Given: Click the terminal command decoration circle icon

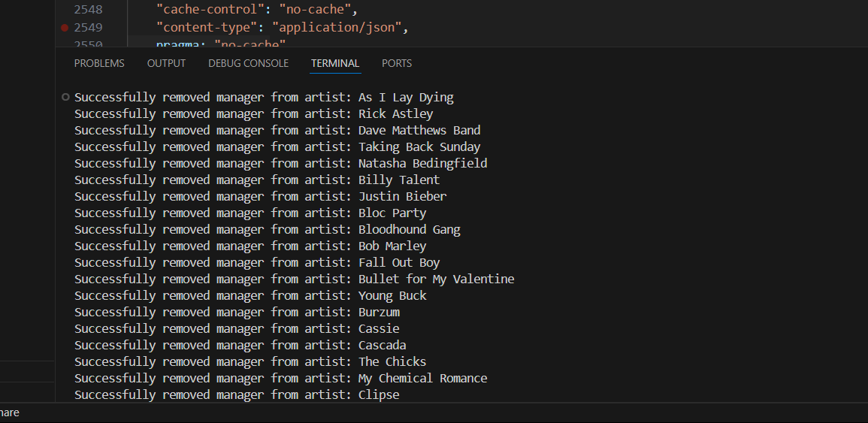Looking at the screenshot, I should pyautogui.click(x=65, y=98).
